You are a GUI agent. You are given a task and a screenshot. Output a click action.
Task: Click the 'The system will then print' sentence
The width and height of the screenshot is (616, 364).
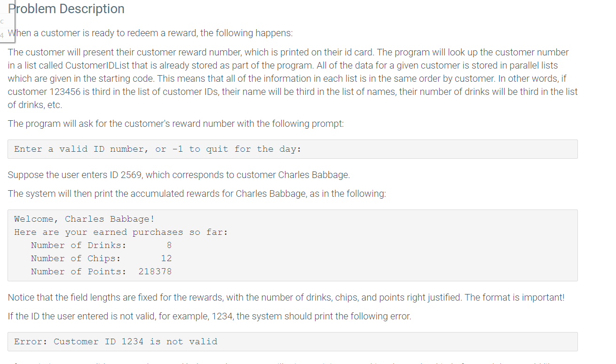point(197,194)
